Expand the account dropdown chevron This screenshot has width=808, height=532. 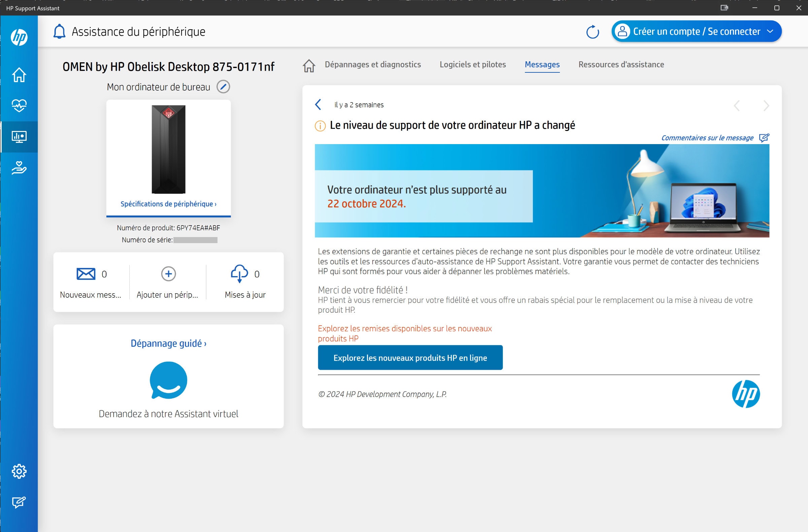tap(770, 31)
